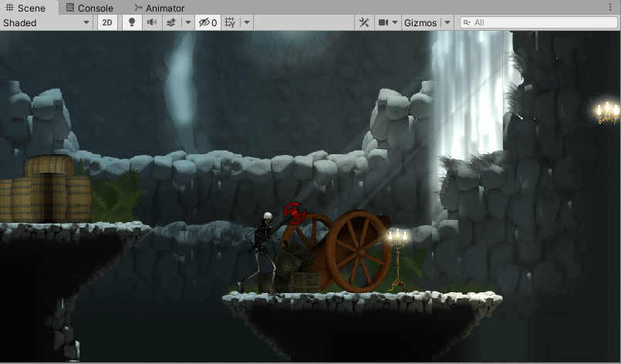Select the hanging chandelier light

point(608,112)
